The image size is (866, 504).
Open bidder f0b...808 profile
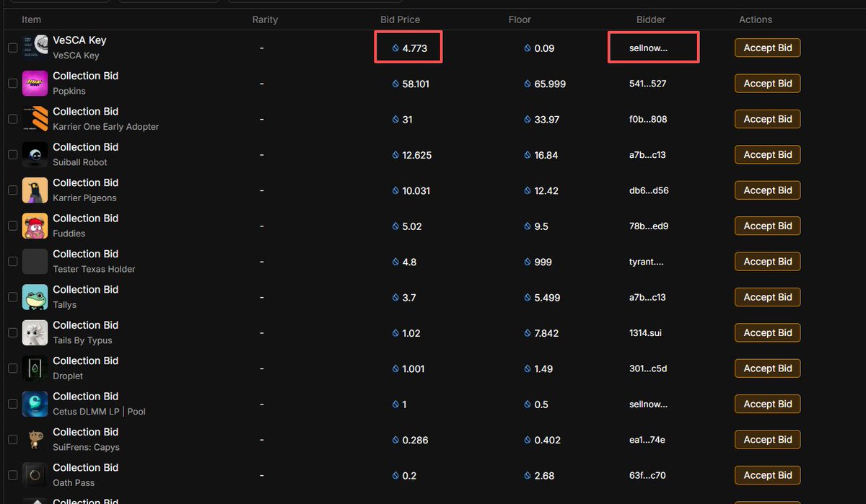pos(648,119)
